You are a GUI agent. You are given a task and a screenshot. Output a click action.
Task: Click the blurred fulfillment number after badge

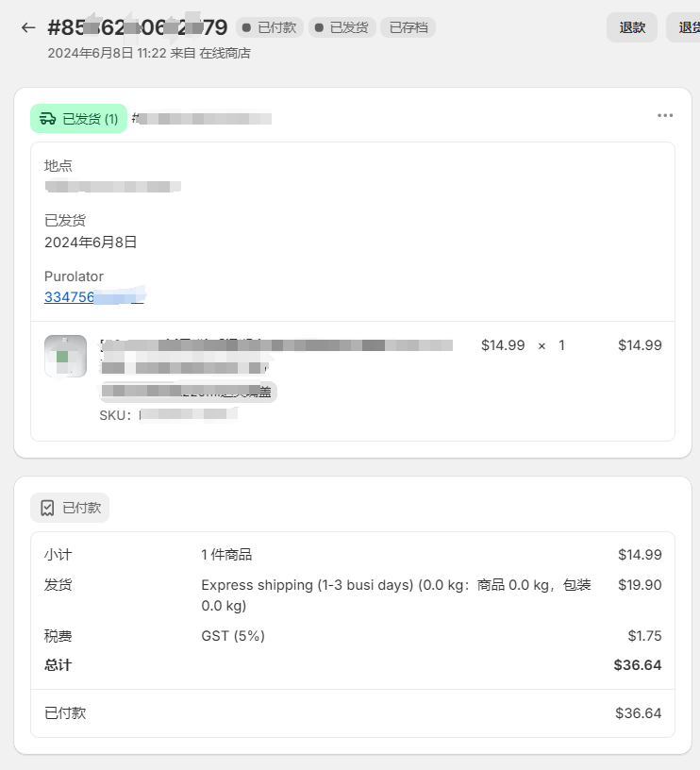pyautogui.click(x=202, y=118)
